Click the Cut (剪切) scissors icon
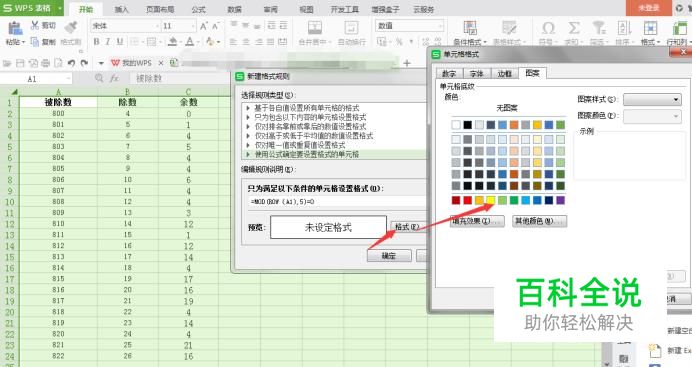This screenshot has height=367, width=692. [35, 26]
